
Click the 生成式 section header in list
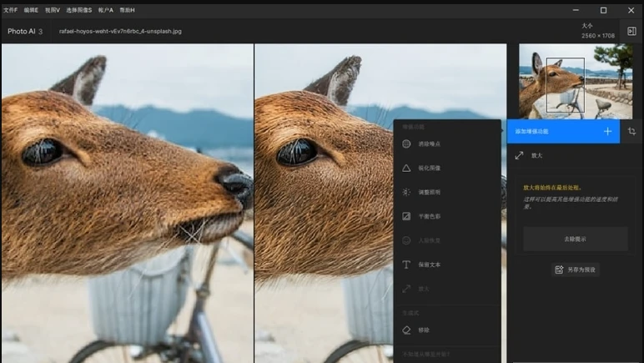410,313
